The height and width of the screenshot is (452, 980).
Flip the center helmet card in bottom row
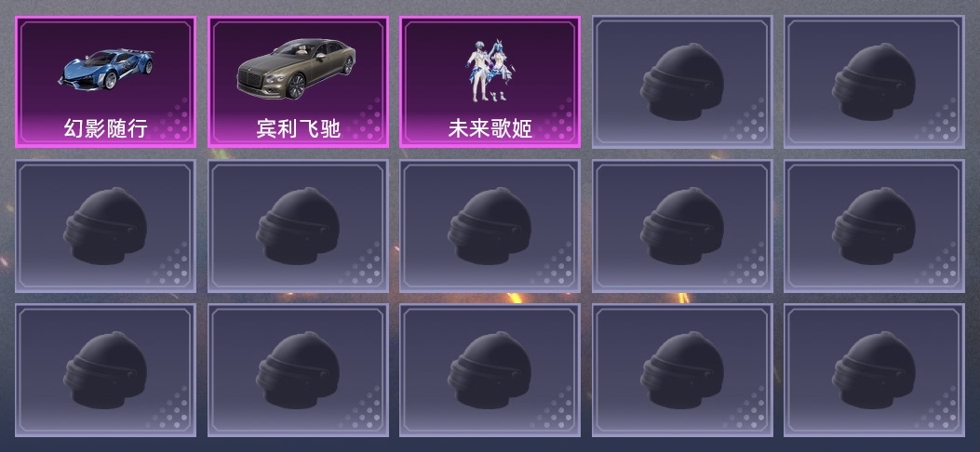pos(490,370)
